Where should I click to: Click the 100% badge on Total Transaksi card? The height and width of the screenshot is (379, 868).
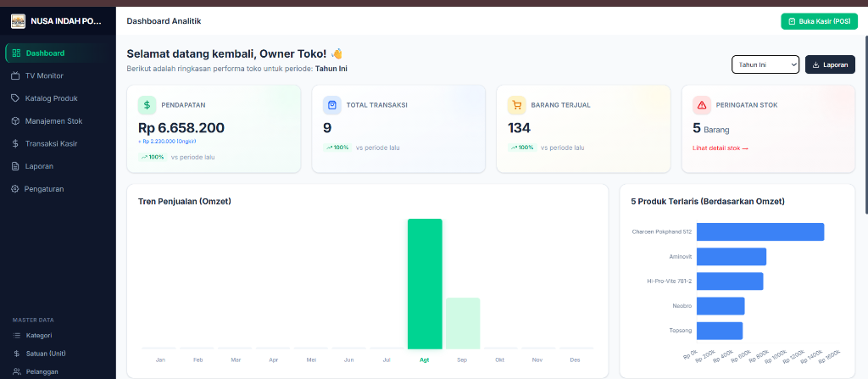pyautogui.click(x=337, y=148)
